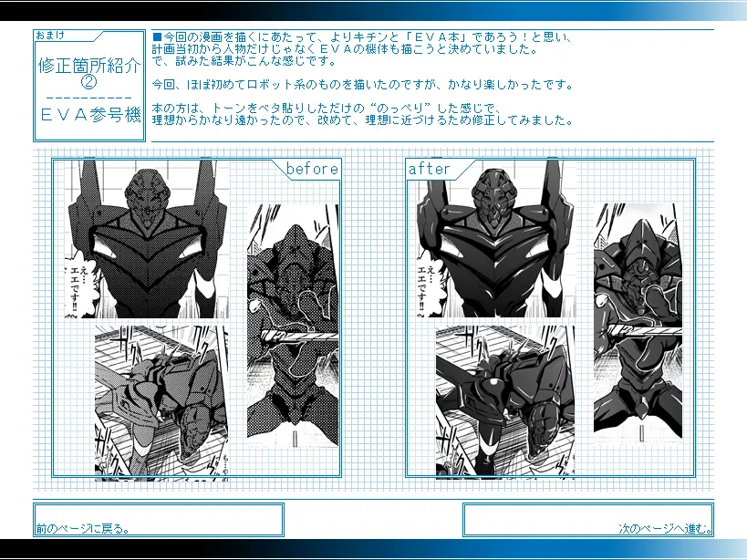Go back via 前のページに戻る button
The width and height of the screenshot is (747, 560).
159,520
